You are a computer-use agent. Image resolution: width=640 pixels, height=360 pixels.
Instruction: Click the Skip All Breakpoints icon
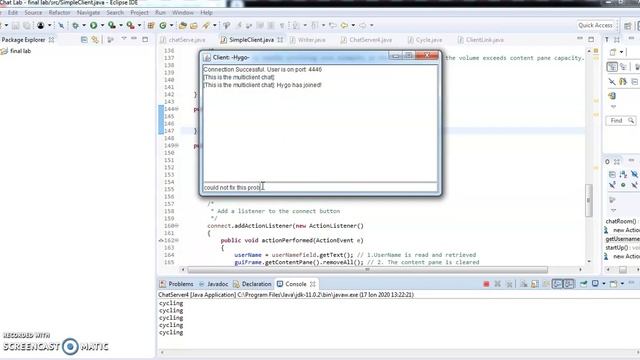pos(61,26)
